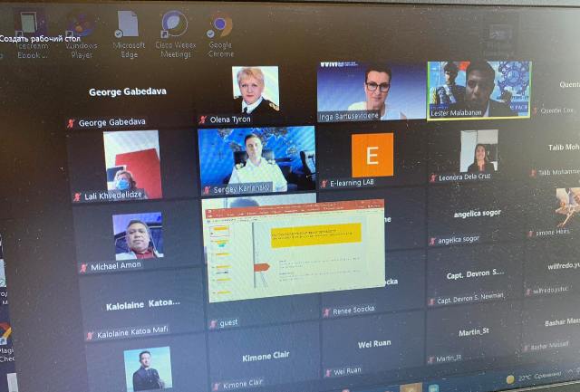580x392 pixels.
Task: Click muted mic icon beside George Gabedava
Action: coord(71,123)
